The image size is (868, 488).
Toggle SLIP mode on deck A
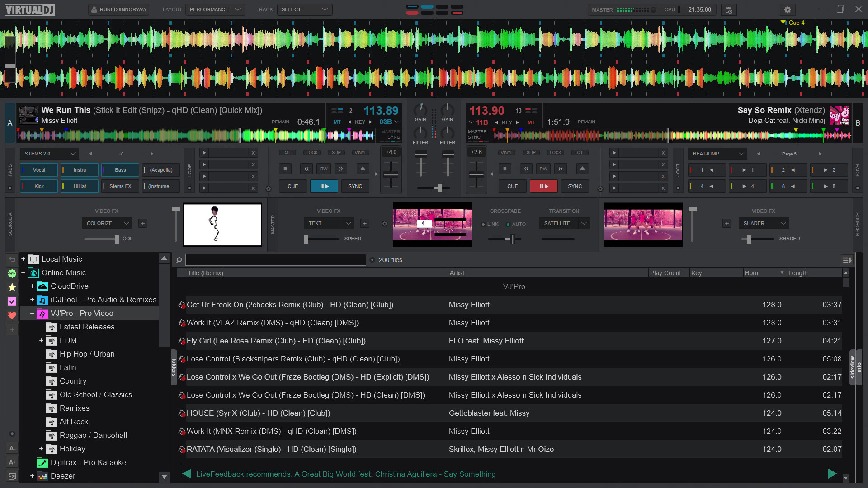(x=336, y=153)
